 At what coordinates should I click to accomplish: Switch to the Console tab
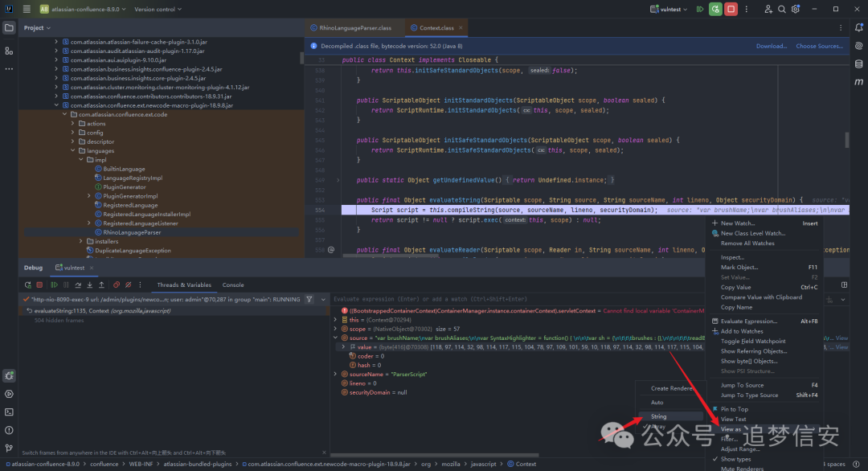[233, 285]
